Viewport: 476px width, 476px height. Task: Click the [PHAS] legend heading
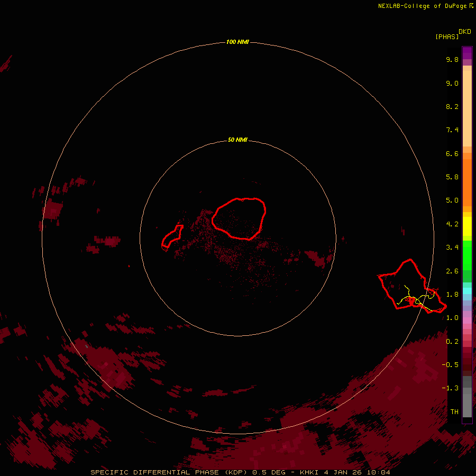coord(447,36)
